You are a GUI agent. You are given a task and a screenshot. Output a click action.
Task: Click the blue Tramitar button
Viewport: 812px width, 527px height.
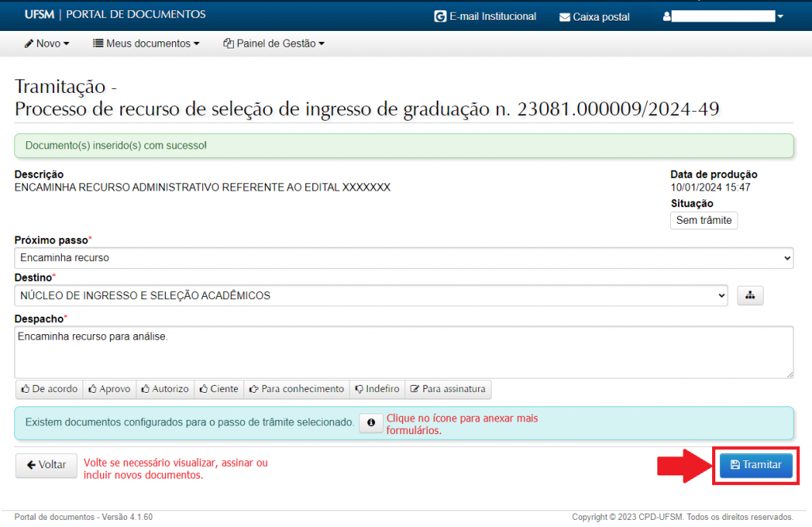click(x=756, y=465)
